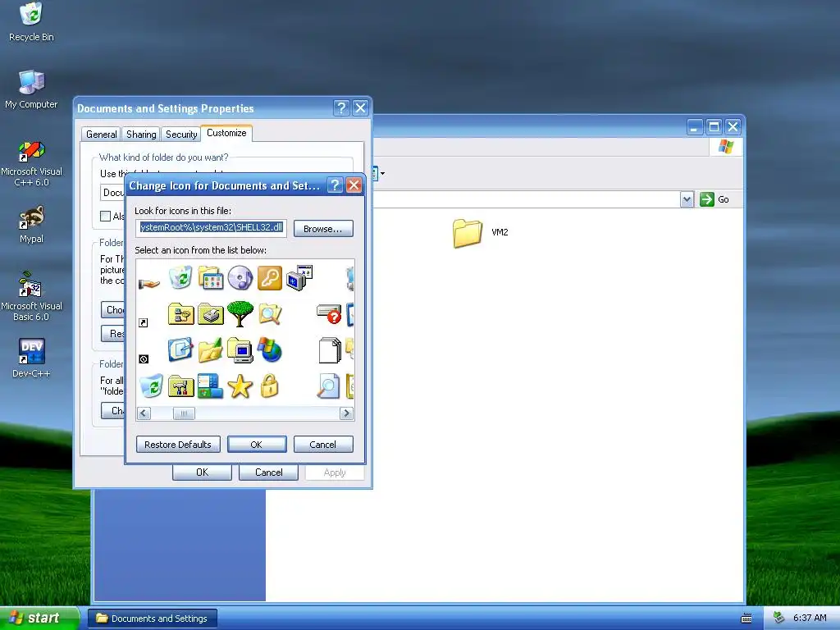
Task: Select the blue scheduled task document icon
Action: click(180, 349)
